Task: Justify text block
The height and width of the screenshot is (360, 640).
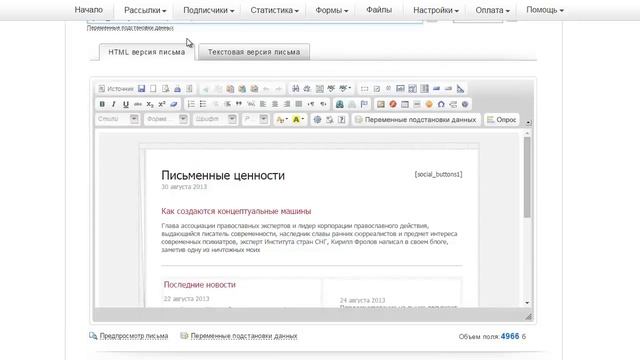Action: pos(299,104)
